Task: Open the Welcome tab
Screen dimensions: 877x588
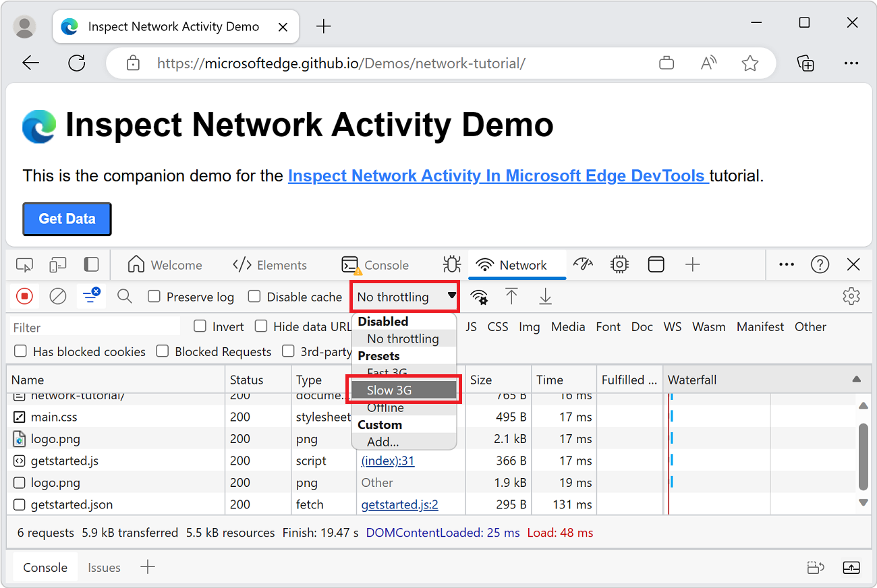Action: tap(165, 265)
